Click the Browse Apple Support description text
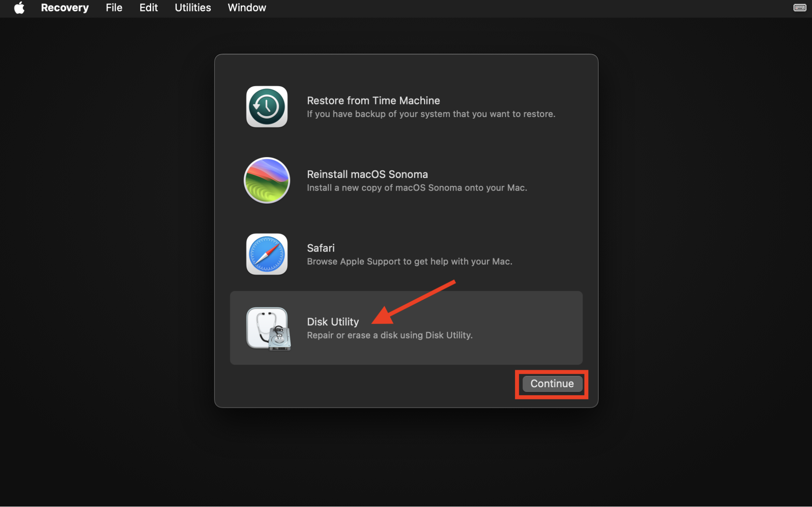 point(409,261)
